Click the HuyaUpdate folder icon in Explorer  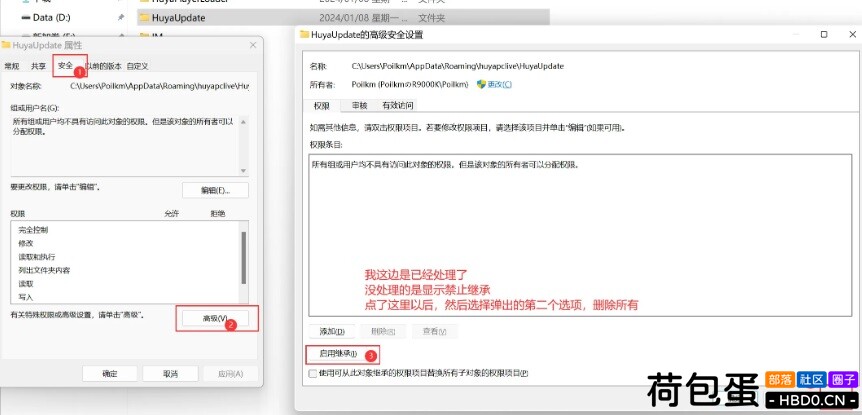(144, 18)
